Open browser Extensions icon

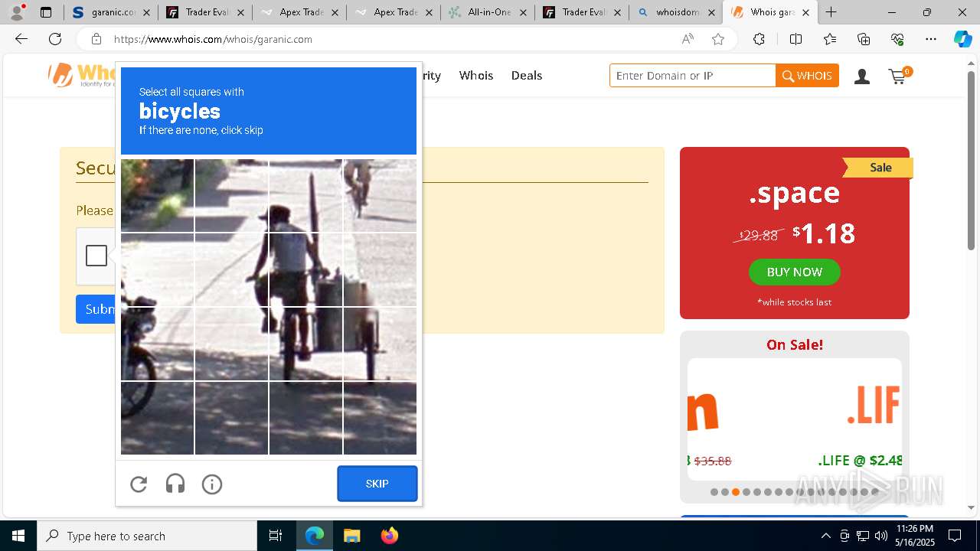(759, 39)
